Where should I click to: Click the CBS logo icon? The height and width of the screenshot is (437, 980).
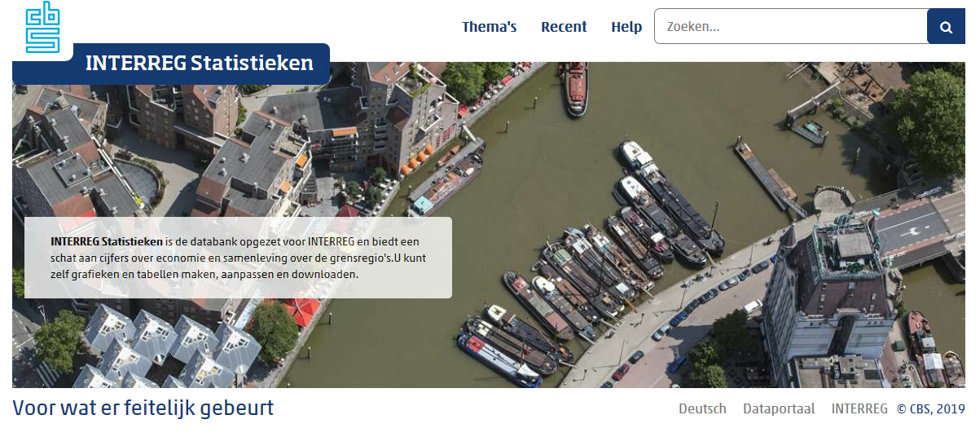(42, 28)
